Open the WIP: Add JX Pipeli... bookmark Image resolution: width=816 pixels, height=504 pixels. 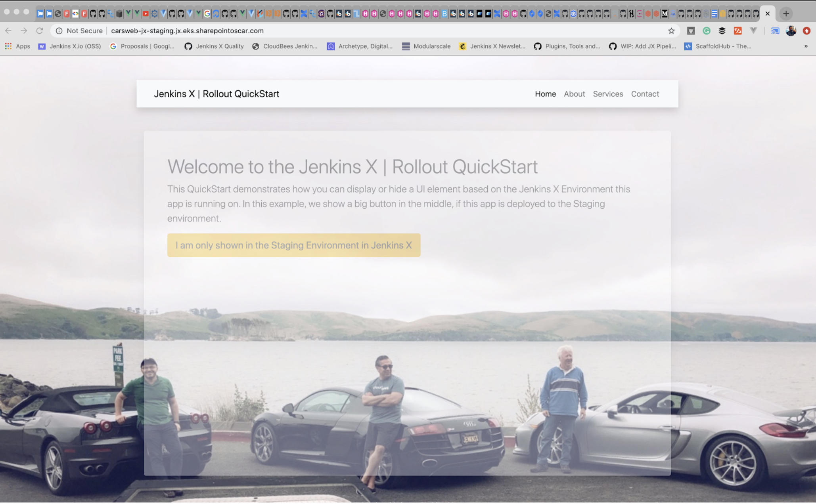click(x=642, y=46)
